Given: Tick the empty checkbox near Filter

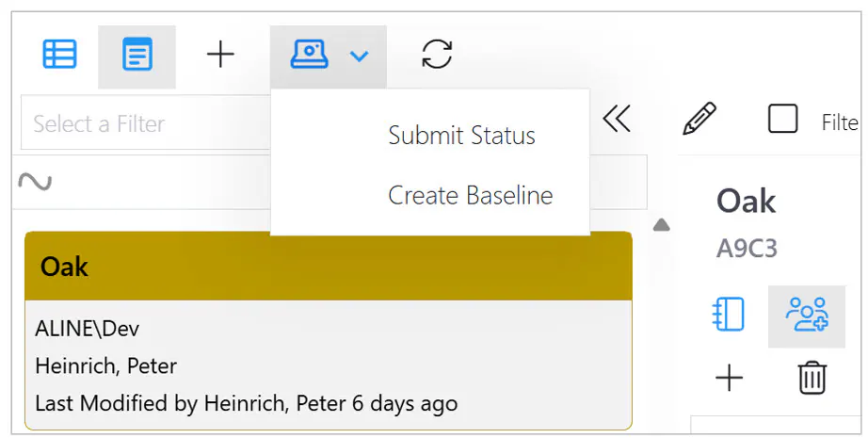Looking at the screenshot, I should point(782,119).
